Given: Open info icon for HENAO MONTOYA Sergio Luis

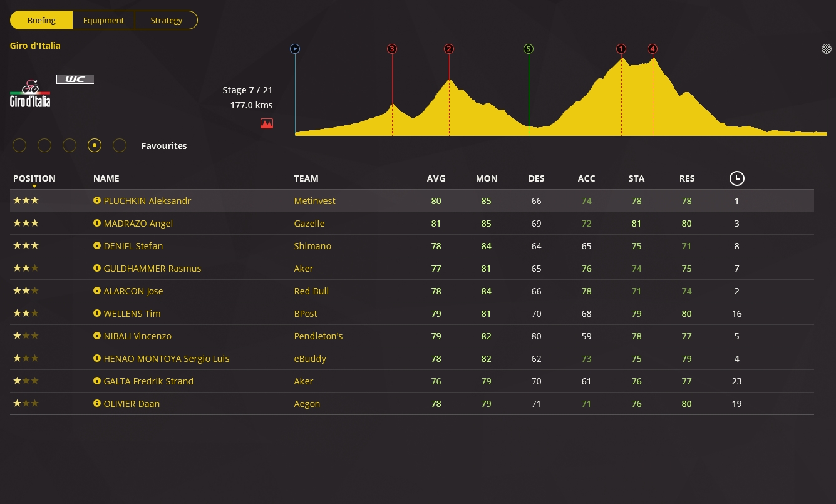Looking at the screenshot, I should click(x=97, y=359).
